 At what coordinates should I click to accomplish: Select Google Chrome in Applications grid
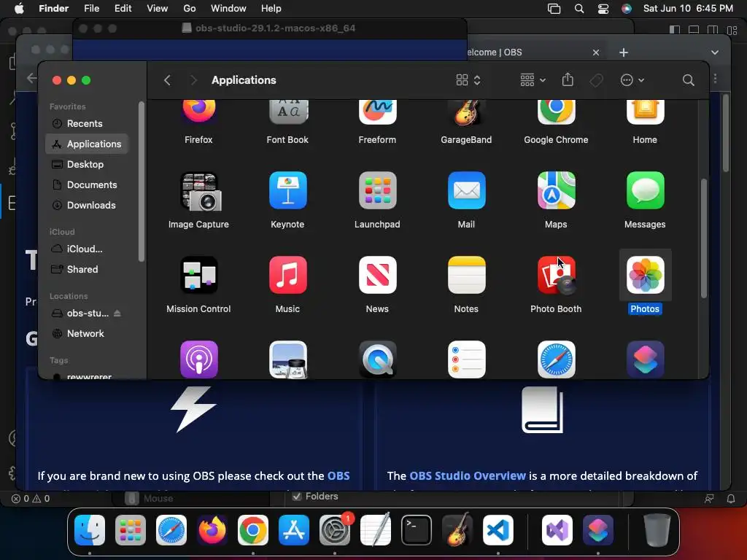click(556, 112)
